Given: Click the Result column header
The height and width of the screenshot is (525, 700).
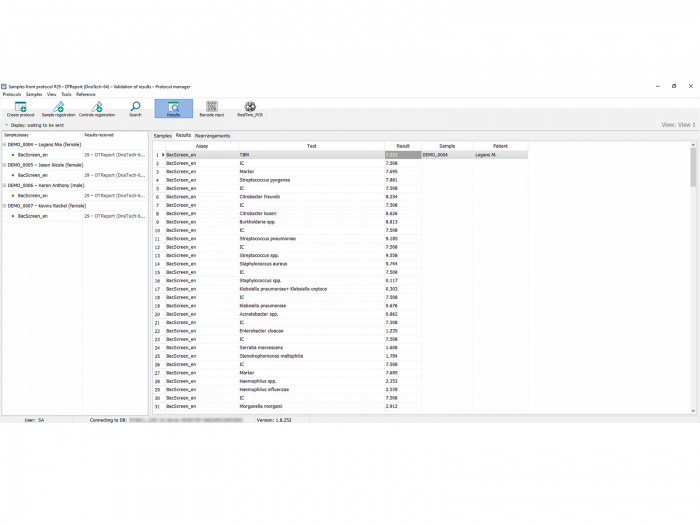Looking at the screenshot, I should 403,146.
